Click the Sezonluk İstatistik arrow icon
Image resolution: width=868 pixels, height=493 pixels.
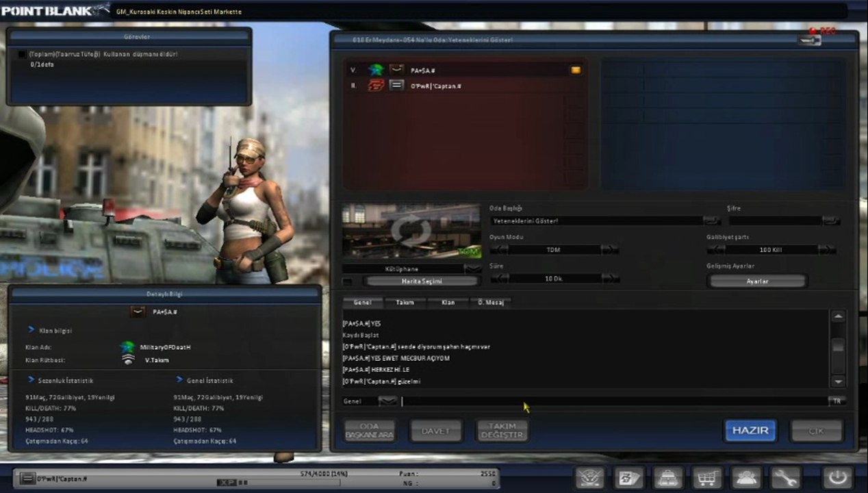coord(31,379)
